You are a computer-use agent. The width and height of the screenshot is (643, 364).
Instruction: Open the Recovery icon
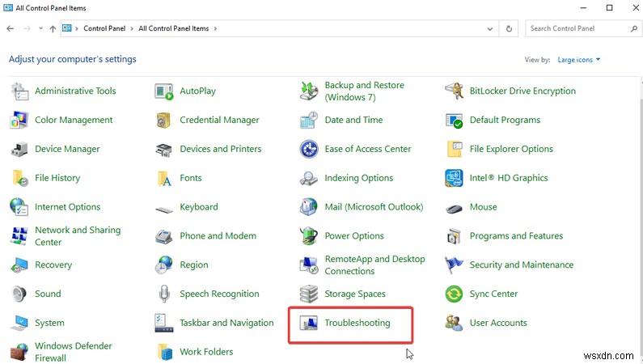19,265
